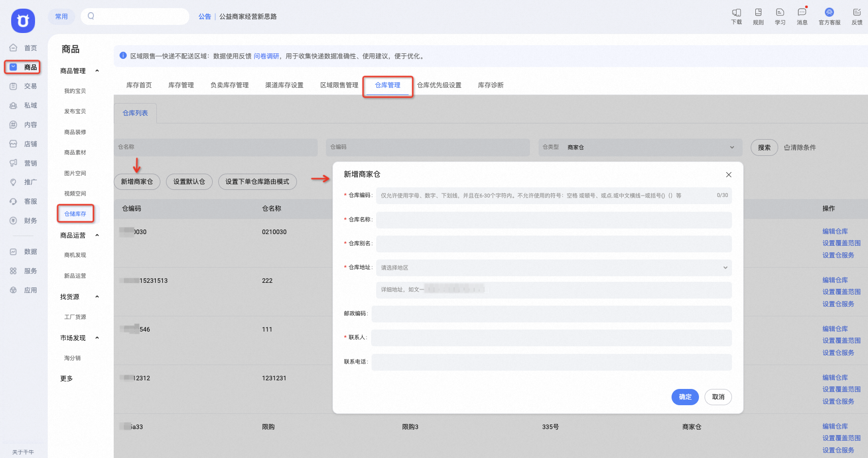The height and width of the screenshot is (458, 868).
Task: Open the 仓类型 商家仓 dropdown
Action: [640, 147]
